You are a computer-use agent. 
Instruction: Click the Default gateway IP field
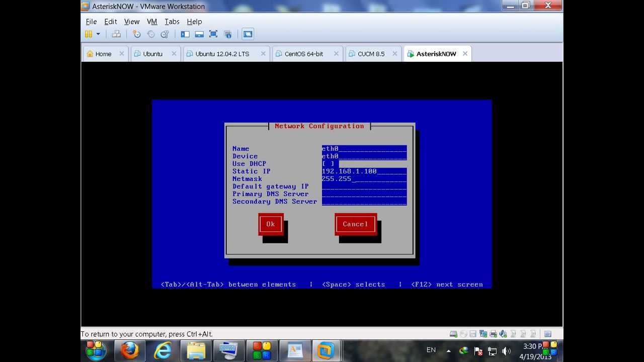[364, 187]
